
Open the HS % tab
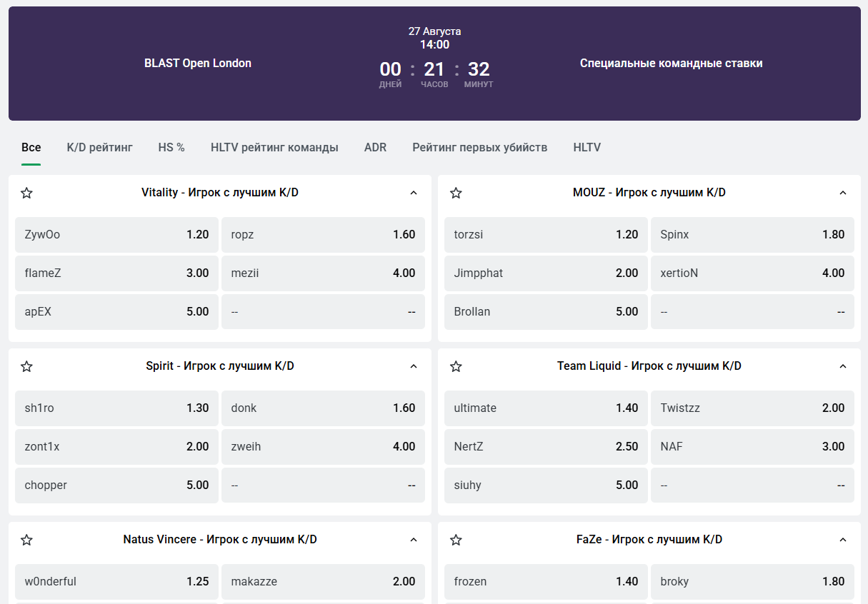[171, 148]
